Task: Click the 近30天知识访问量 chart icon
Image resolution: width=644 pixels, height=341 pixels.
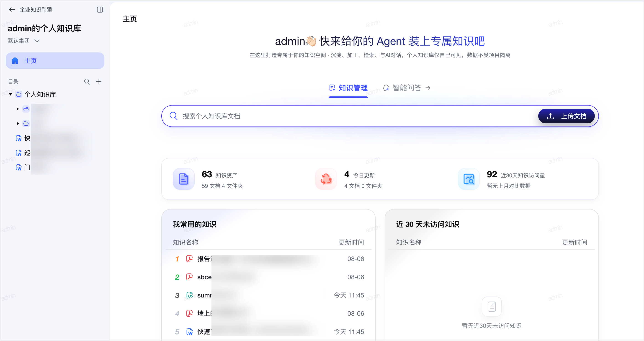Action: click(x=469, y=179)
